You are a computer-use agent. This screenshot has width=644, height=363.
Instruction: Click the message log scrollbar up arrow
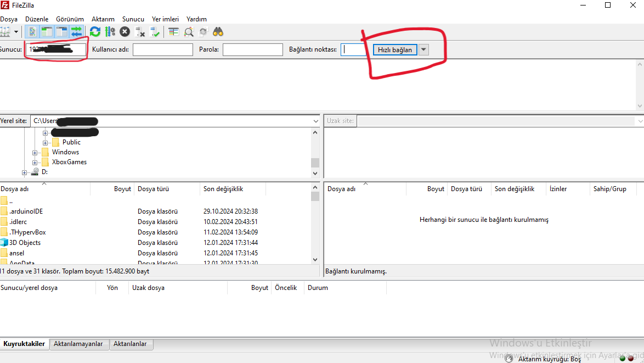[x=640, y=64]
